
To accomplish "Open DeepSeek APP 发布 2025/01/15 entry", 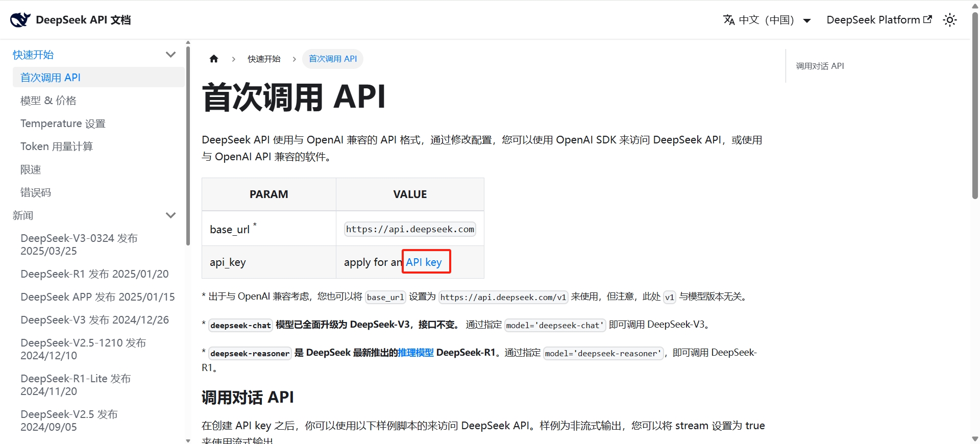I will tap(97, 297).
